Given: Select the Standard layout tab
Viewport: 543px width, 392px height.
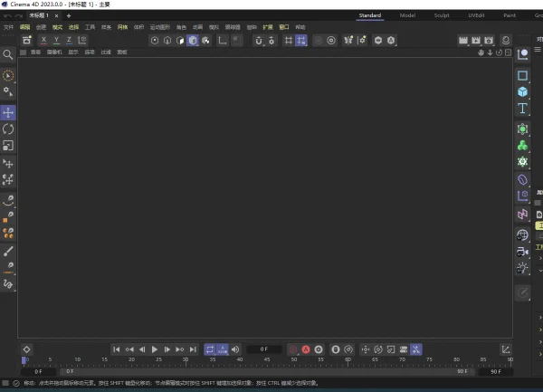Looking at the screenshot, I should click(370, 15).
